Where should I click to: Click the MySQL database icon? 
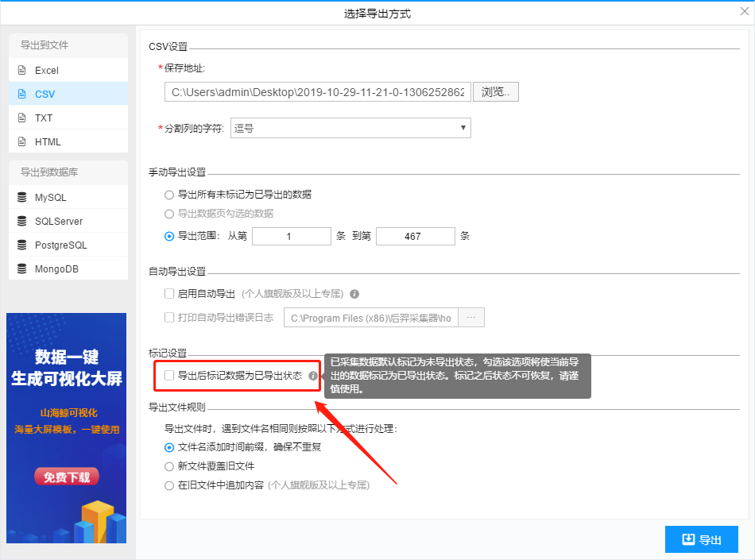[21, 197]
